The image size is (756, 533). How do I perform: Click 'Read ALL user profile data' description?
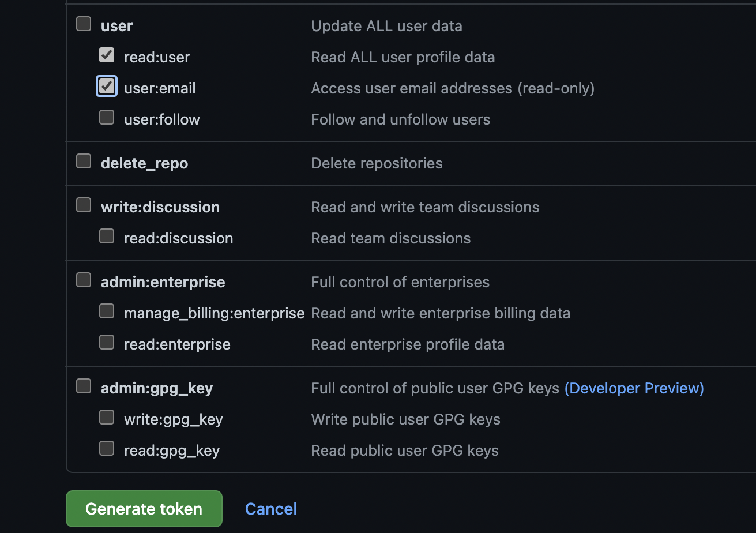(403, 57)
